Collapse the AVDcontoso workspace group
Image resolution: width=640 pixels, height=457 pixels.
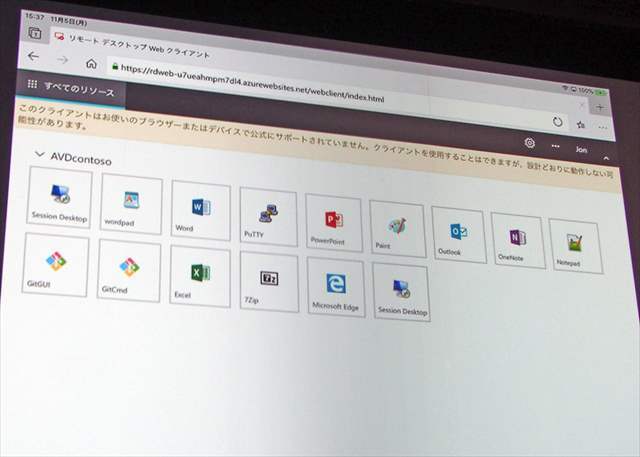40,154
